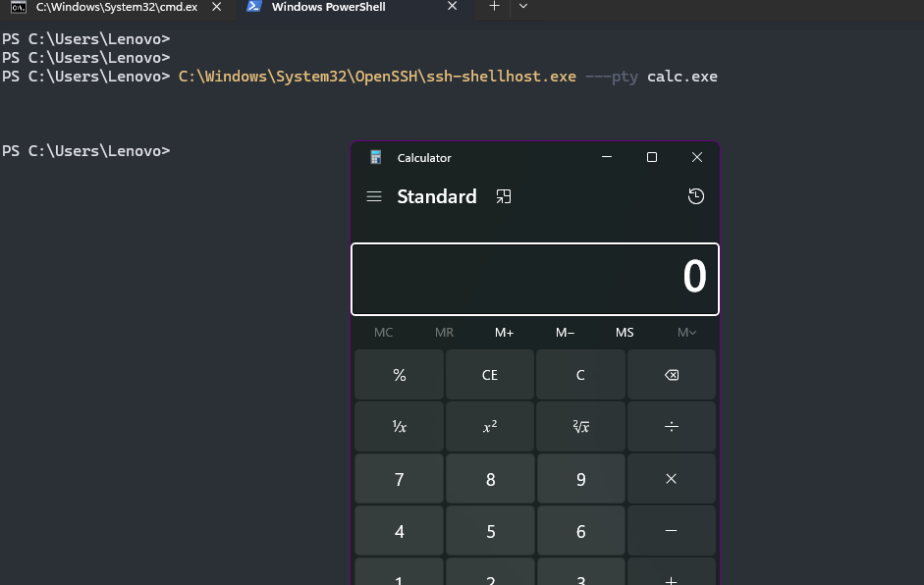The image size is (924, 585).
Task: Click digit 9 key
Action: 580,478
